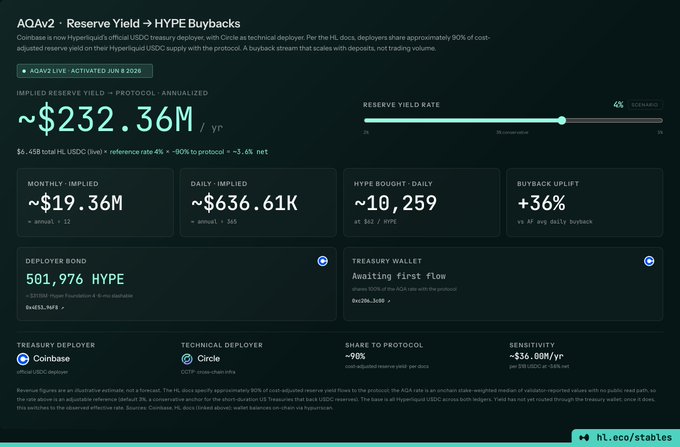Click the 'Awaiting first flow' treasury status text
Viewport: 680px width, 447px height.
tap(399, 276)
